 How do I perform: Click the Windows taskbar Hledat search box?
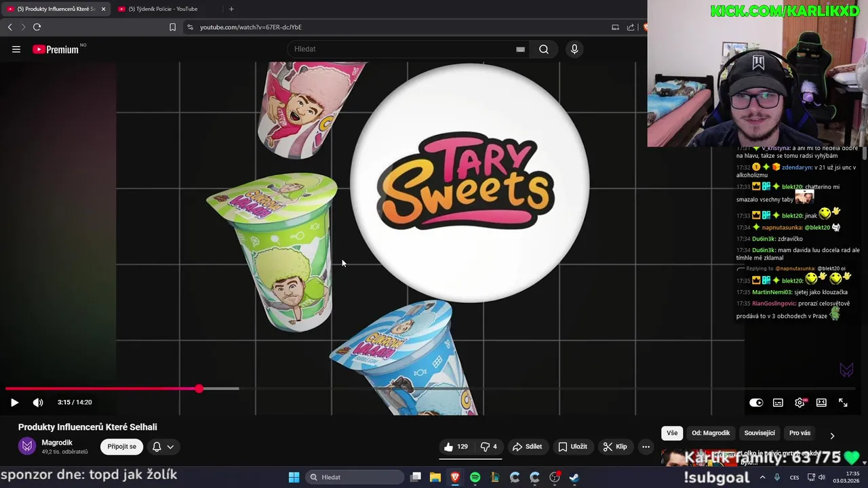click(x=355, y=477)
